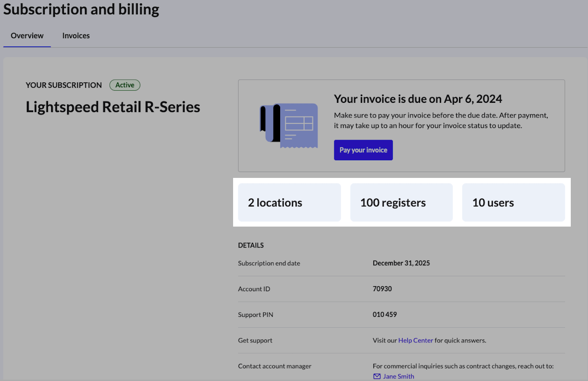Click the invoice due Apr 6, 2024 heading

tap(418, 99)
